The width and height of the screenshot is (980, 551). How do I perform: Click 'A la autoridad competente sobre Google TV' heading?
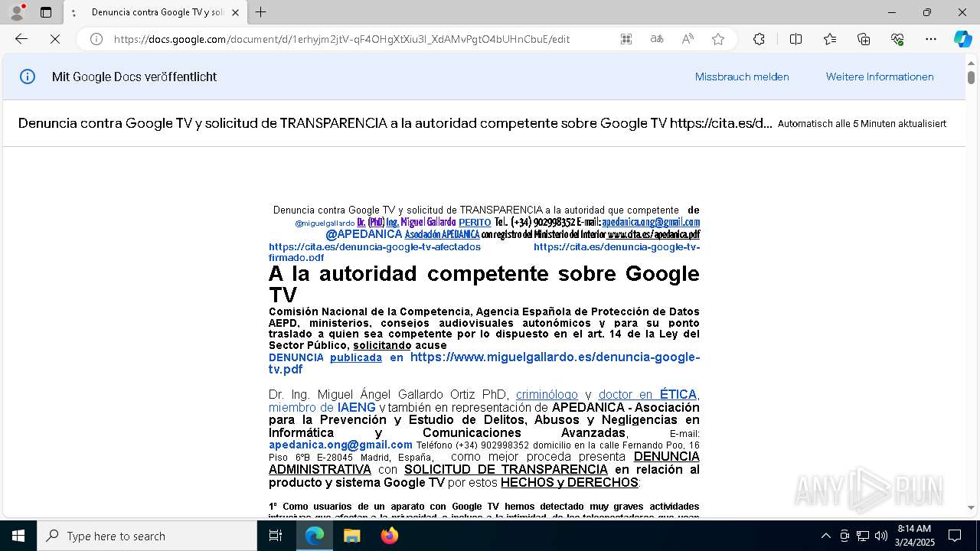coord(484,284)
